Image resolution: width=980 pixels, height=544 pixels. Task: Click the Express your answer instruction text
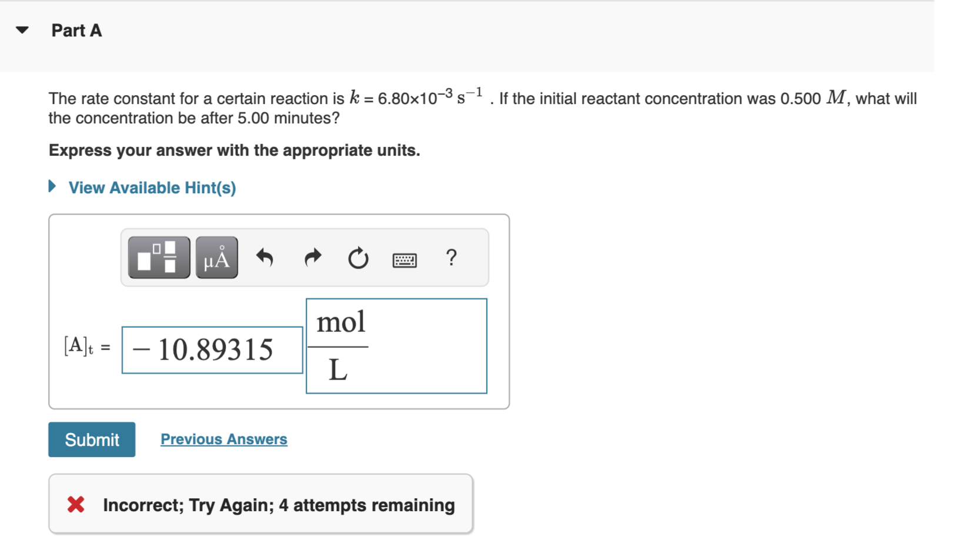pos(234,150)
